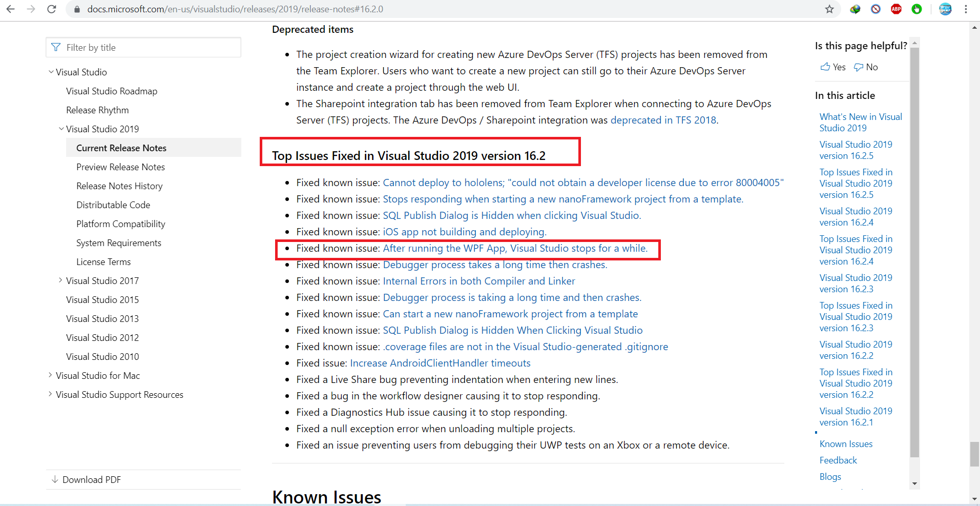Open Release Rhythm page
The width and height of the screenshot is (980, 506).
(97, 110)
